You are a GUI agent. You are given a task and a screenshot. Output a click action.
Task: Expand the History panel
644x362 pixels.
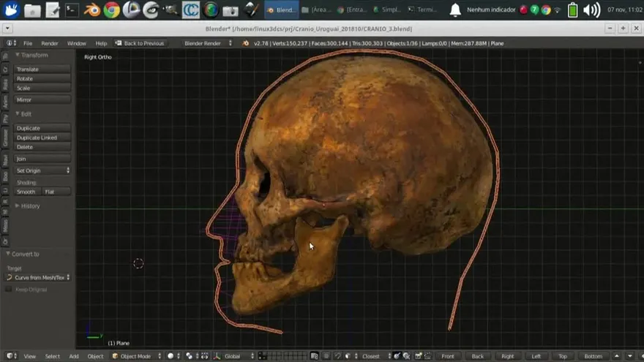point(29,206)
